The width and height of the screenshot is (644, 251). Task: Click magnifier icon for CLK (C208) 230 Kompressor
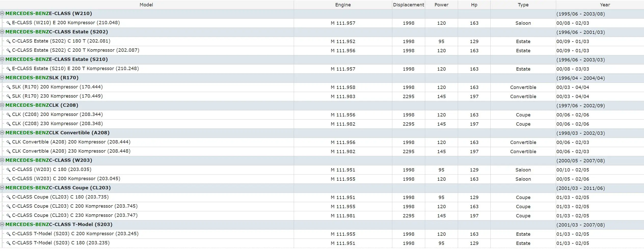(8, 124)
